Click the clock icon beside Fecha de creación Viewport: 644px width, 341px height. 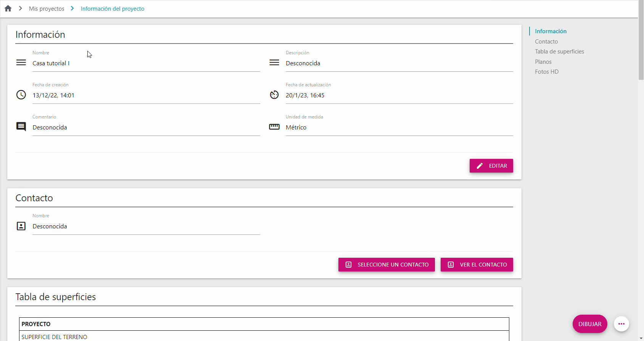pos(21,95)
